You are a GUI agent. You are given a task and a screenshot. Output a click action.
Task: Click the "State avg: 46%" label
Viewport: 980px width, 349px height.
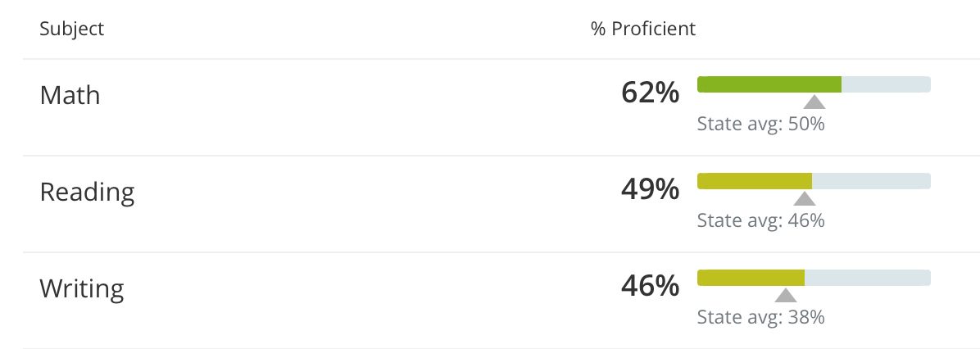(760, 221)
